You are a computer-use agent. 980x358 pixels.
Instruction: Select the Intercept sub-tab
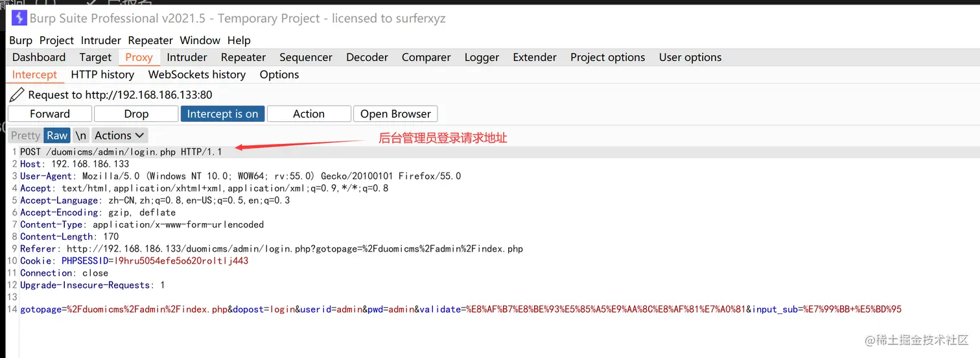click(x=34, y=75)
